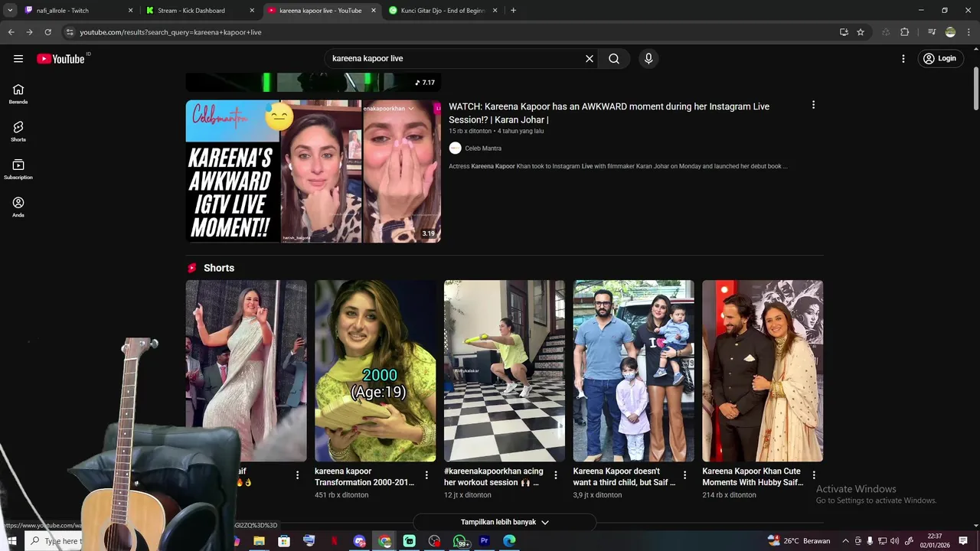Open Chrome extensions puzzle icon

click(x=904, y=32)
